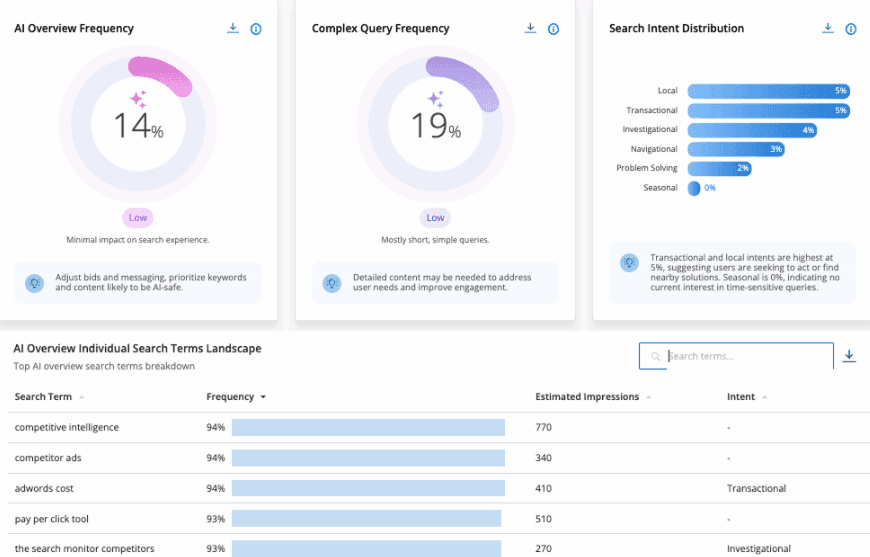Click the Navigational intent bar

click(736, 149)
